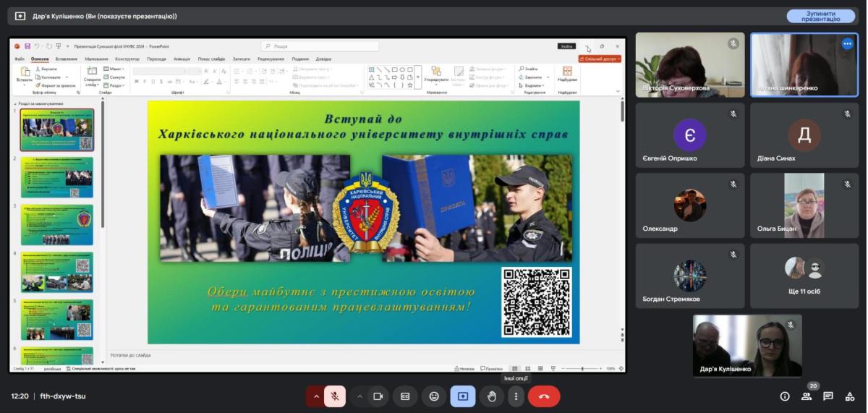
Task: Click Копіювати copy button
Action: pyautogui.click(x=49, y=77)
